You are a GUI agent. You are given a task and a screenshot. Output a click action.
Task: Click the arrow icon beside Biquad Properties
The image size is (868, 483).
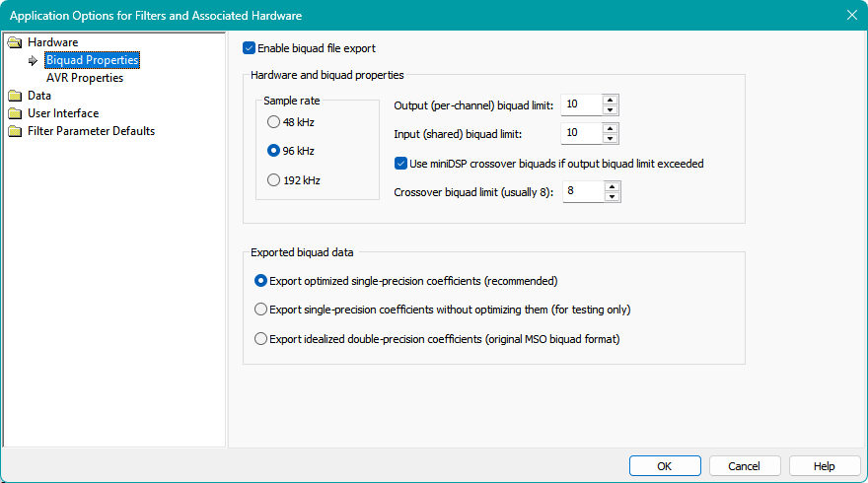(x=34, y=60)
